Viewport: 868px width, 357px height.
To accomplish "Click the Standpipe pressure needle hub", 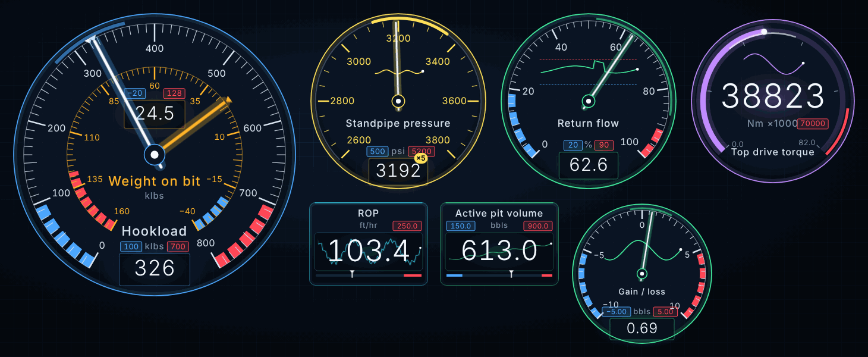I will tap(398, 101).
